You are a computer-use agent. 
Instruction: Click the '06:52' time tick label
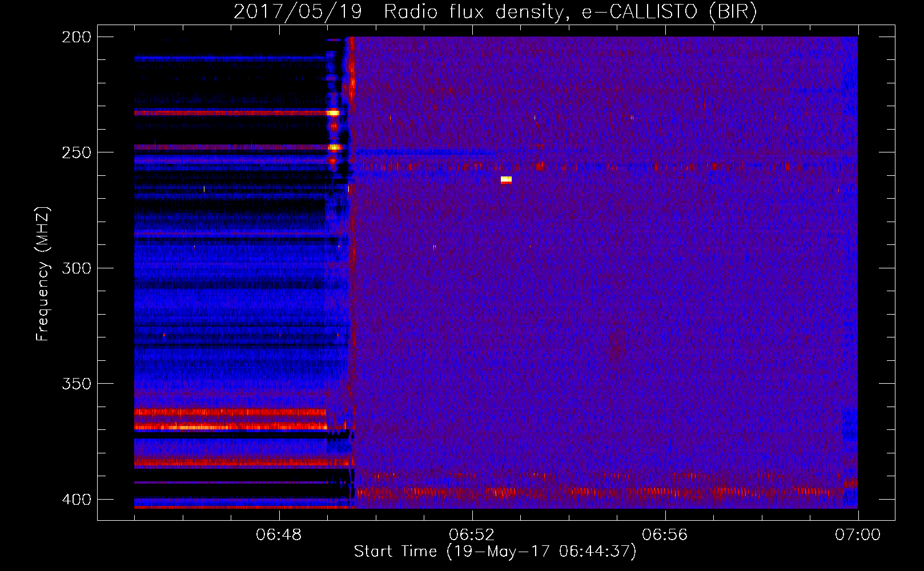click(x=472, y=534)
